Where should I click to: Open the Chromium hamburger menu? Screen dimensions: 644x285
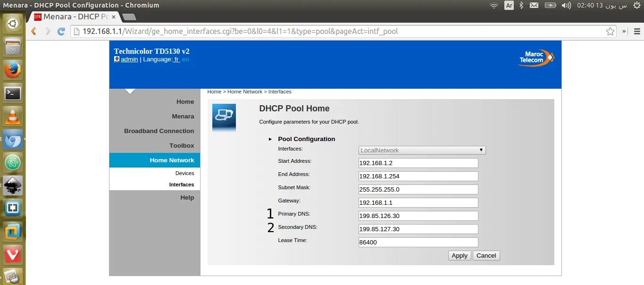(x=636, y=31)
